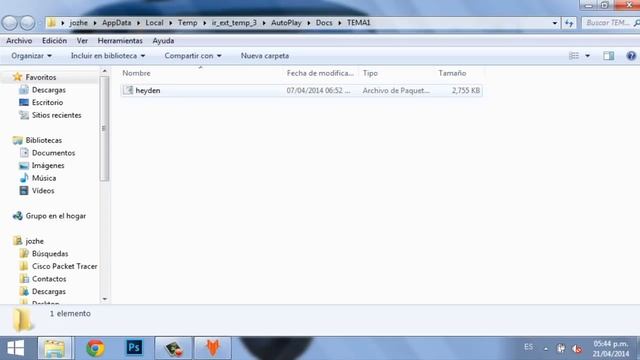Open Google Chrome from the taskbar
The width and height of the screenshot is (640, 360).
coord(95,348)
